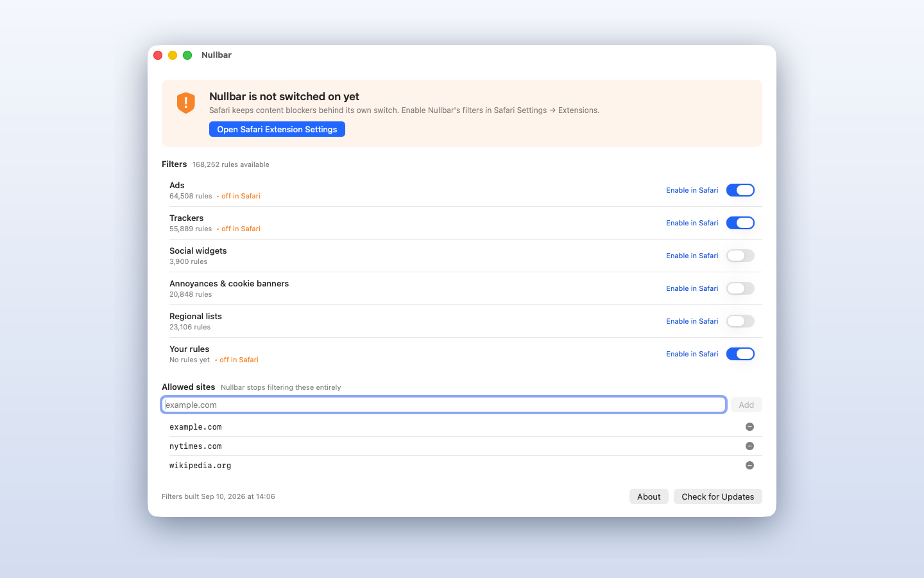This screenshot has width=924, height=578.
Task: Turn off the Trackers filter switch
Action: click(x=740, y=223)
